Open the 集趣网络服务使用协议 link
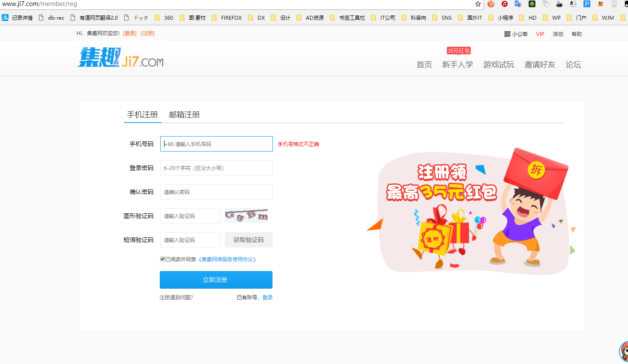628x364 pixels. pyautogui.click(x=227, y=260)
